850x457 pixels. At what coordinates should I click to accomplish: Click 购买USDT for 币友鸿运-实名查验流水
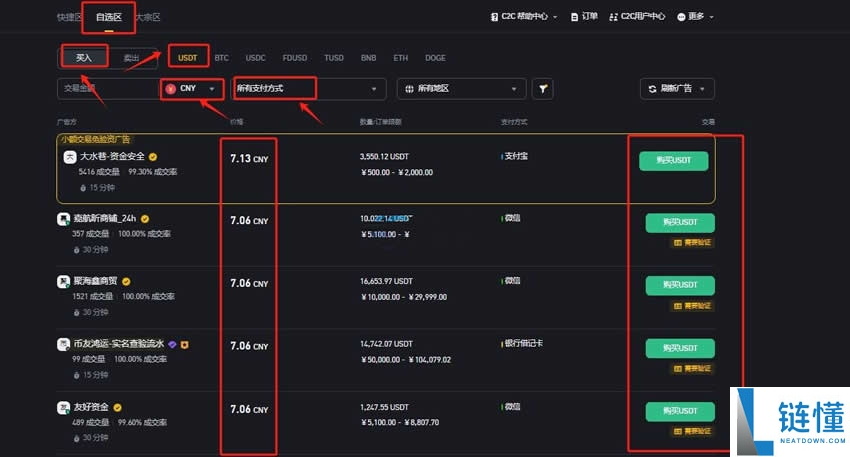point(680,348)
